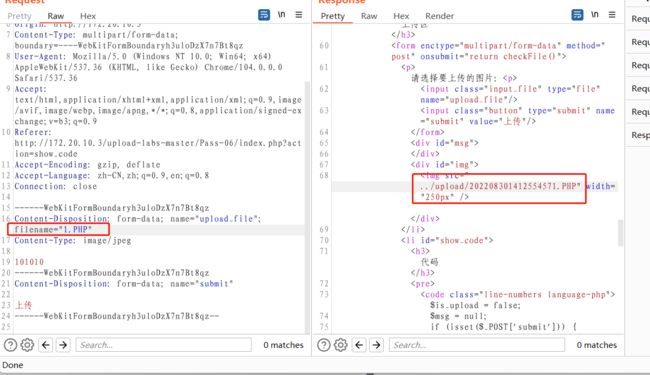The height and width of the screenshot is (375, 650).
Task: Focus the Response search input field
Action: pos(477,345)
